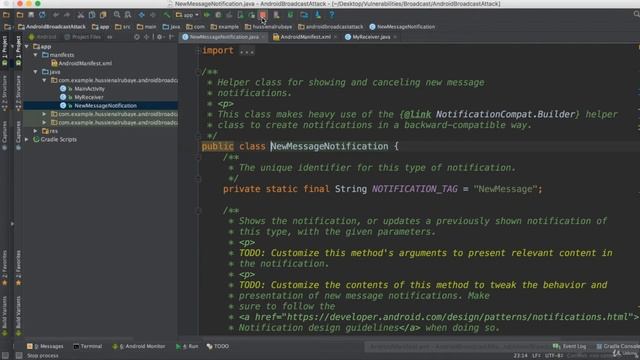Open the Messages tool window

click(x=45, y=346)
